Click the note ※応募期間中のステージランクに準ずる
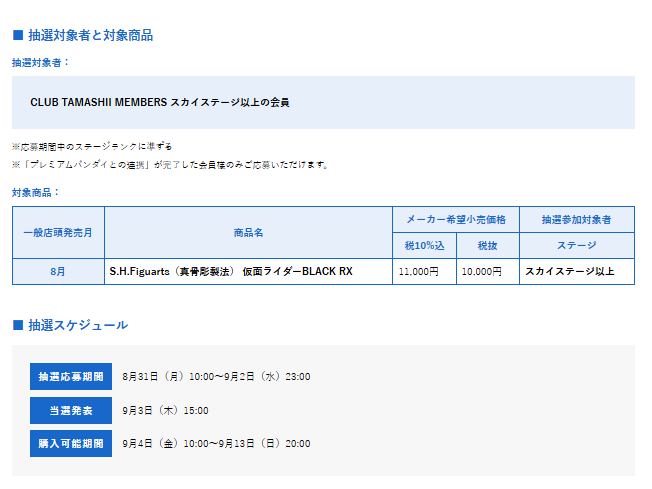652x489 pixels. pyautogui.click(x=92, y=146)
